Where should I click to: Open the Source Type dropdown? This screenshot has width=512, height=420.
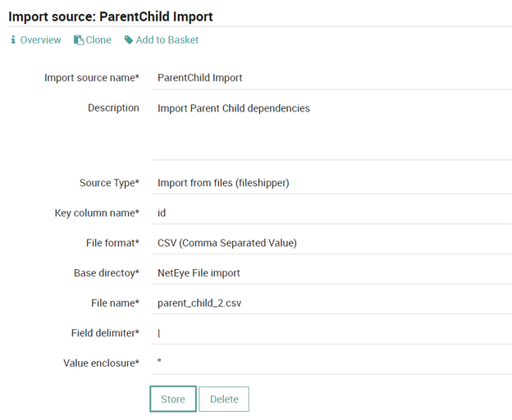coord(331,183)
